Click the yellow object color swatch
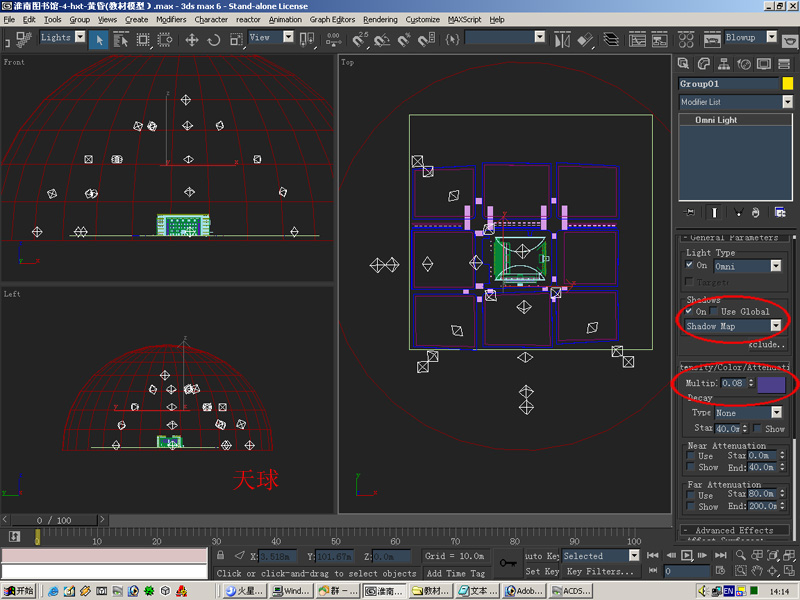Image resolution: width=800 pixels, height=600 pixels. click(788, 83)
